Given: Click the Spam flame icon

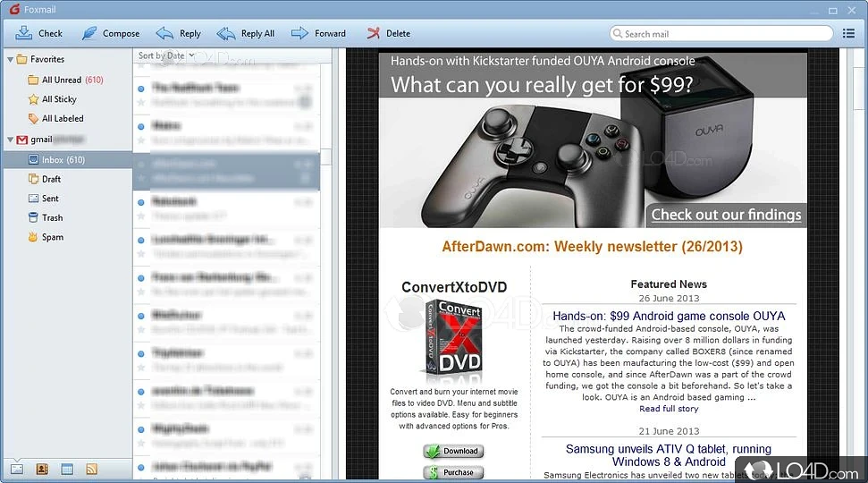Looking at the screenshot, I should 33,237.
